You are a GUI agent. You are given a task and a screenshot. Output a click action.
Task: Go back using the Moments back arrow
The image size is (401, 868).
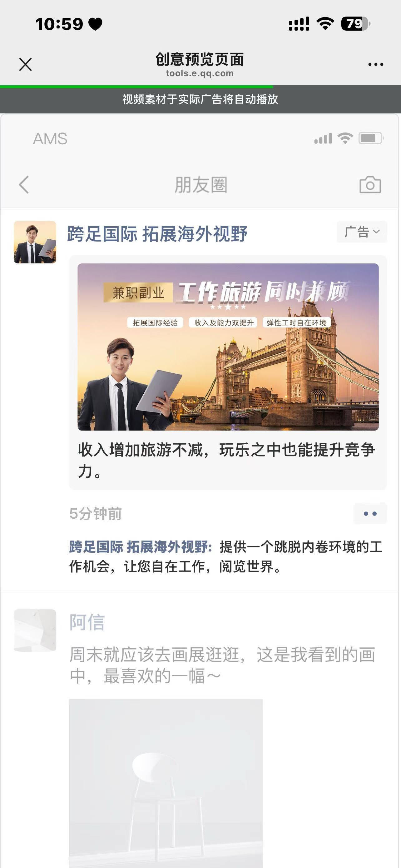(24, 185)
